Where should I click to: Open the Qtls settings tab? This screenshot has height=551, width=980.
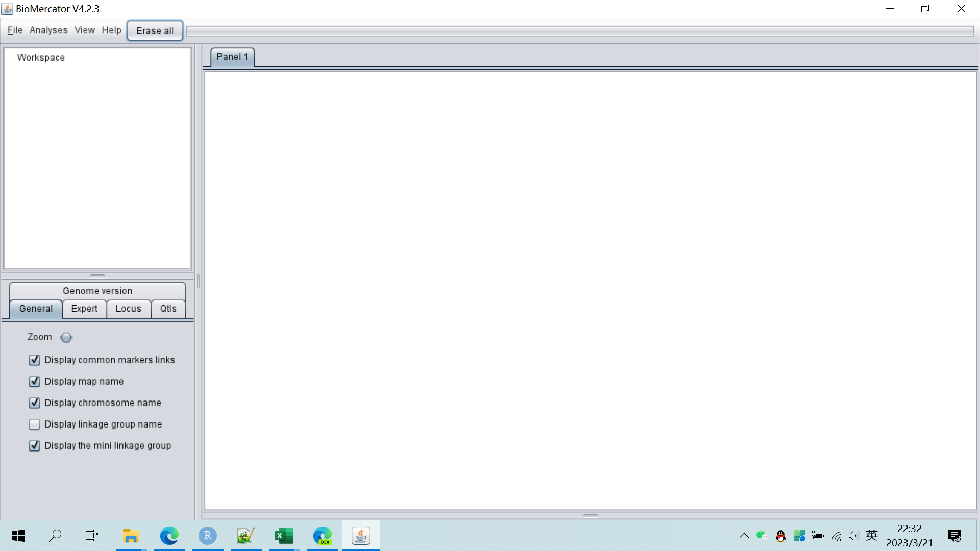click(168, 309)
